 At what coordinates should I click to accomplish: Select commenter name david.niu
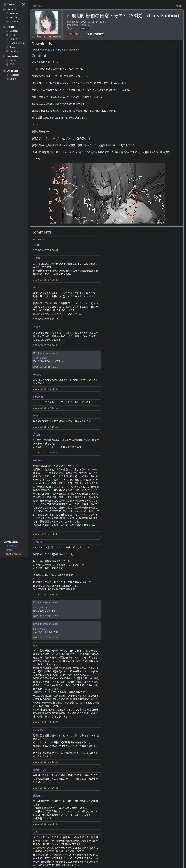pyautogui.click(x=39, y=460)
